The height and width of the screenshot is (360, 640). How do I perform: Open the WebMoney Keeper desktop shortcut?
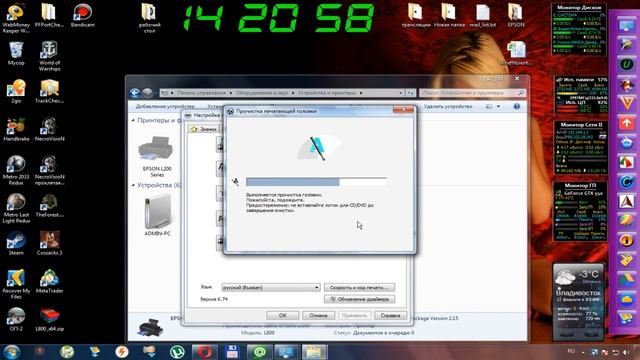coord(16,17)
